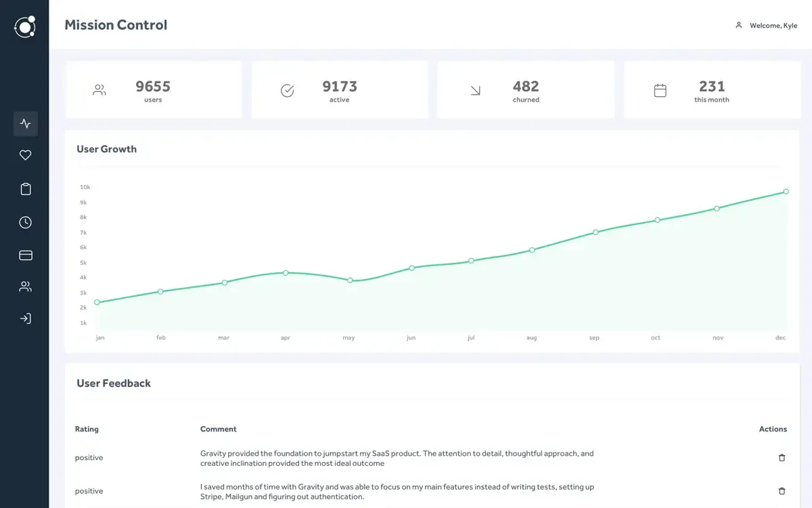Click the calendar icon on the 231 card
Screen dimensions: 812x508
[x=660, y=89]
